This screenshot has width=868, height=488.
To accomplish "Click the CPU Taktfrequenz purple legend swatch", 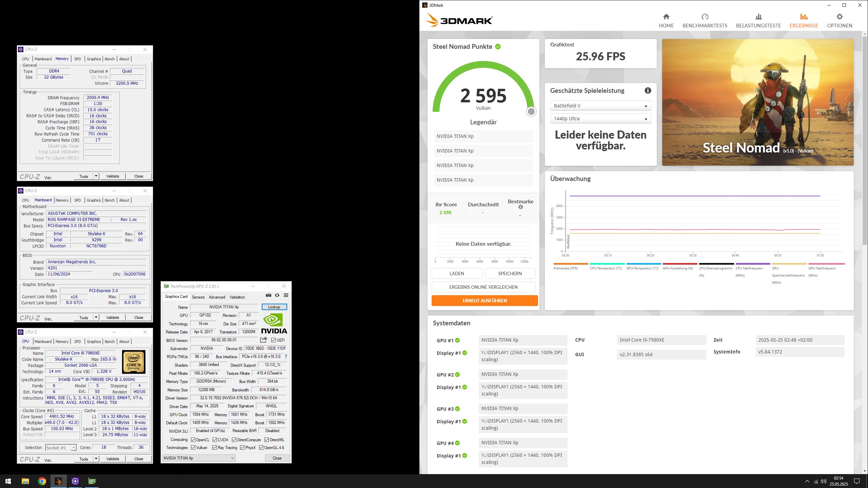I will click(x=753, y=264).
